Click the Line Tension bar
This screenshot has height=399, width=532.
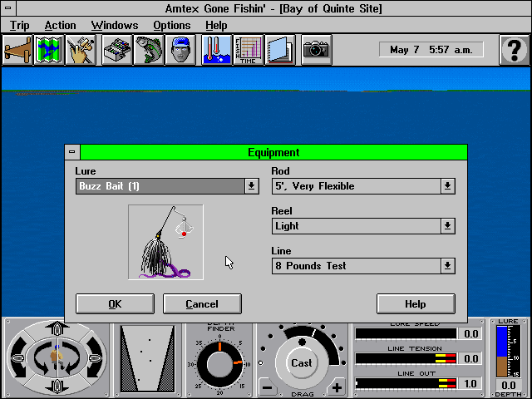pyautogui.click(x=406, y=358)
